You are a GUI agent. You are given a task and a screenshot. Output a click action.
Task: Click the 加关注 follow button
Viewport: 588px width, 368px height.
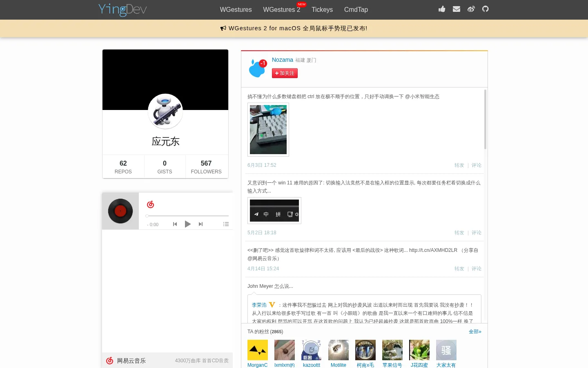tap(285, 73)
